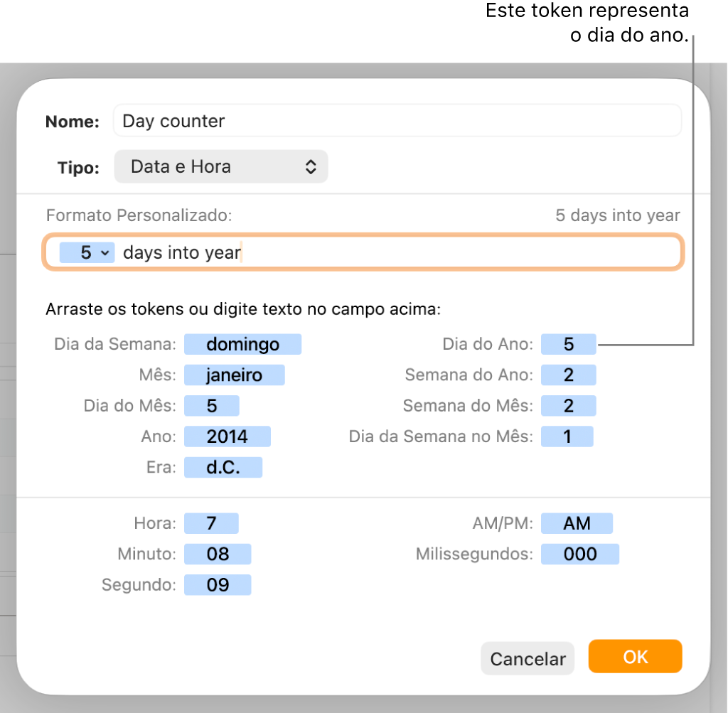
Task: Select the Semana do Mês token
Action: click(568, 406)
